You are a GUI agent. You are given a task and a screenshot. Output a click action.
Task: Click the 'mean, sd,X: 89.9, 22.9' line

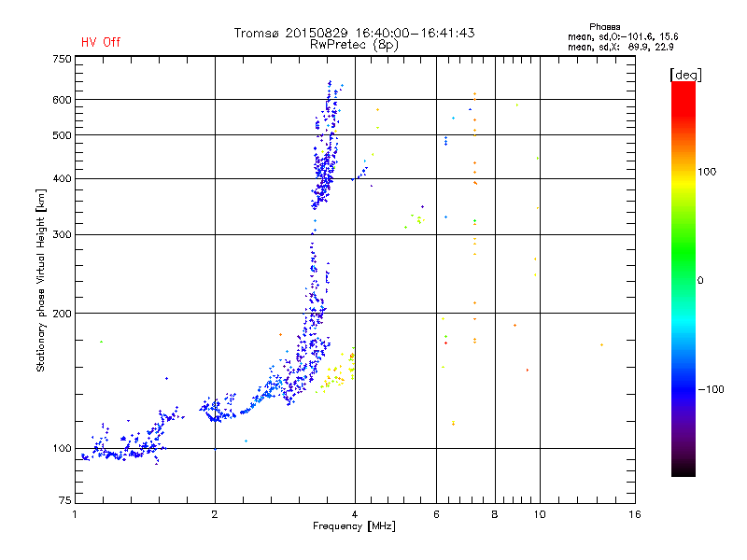coord(621,47)
